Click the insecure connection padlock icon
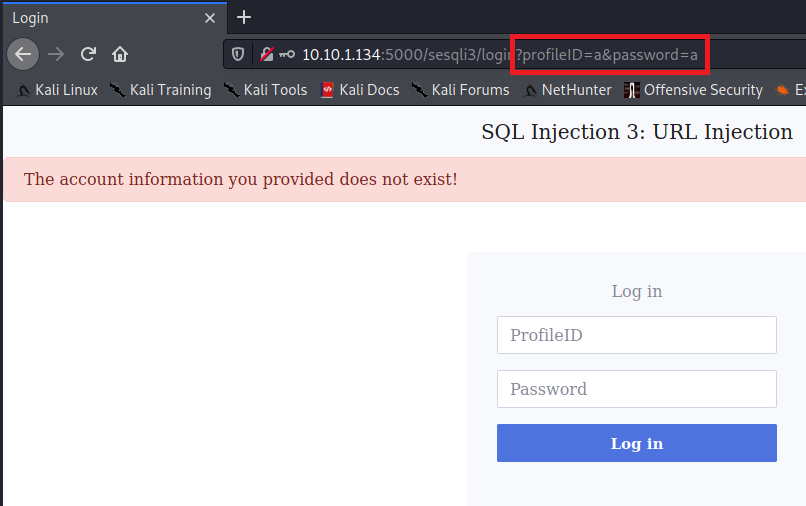Viewport: 806px width, 506px height. (266, 54)
